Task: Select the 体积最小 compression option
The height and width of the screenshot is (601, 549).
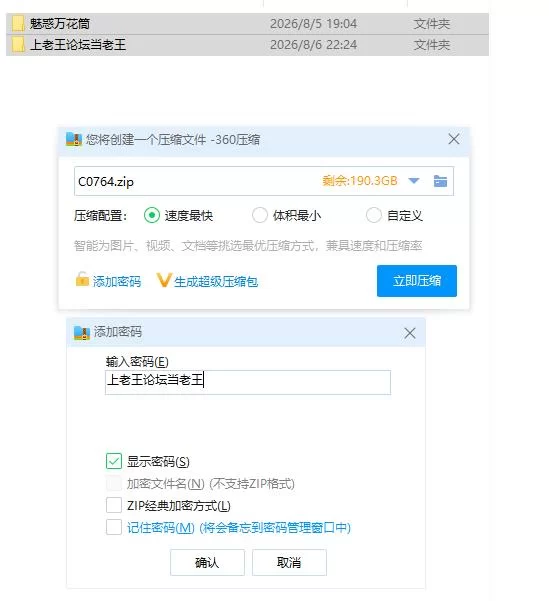Action: [260, 215]
